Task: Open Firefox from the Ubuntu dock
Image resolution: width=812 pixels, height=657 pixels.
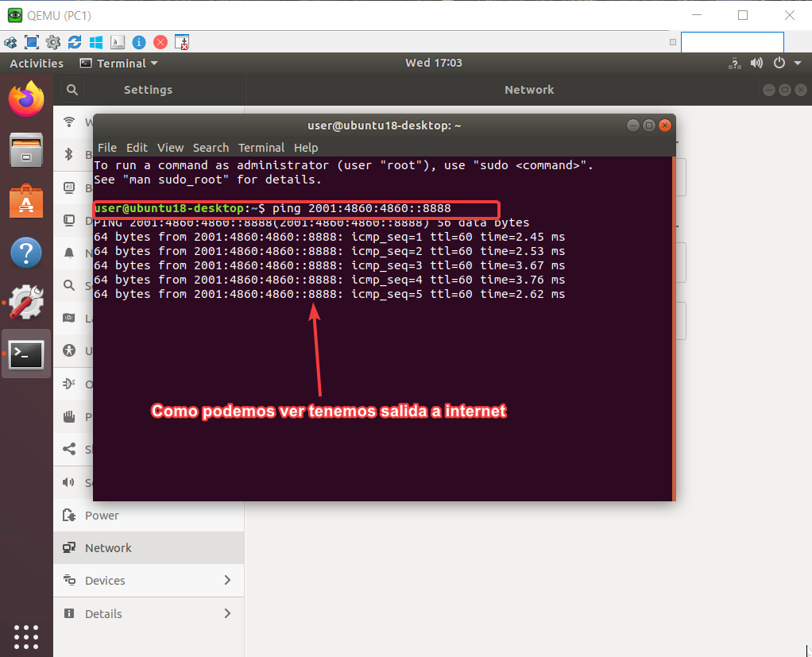Action: 26,101
